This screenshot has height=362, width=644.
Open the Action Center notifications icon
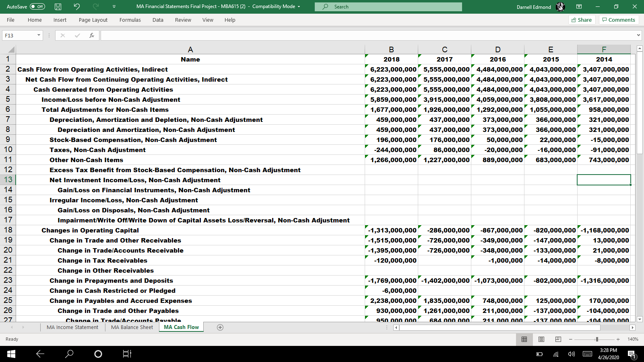pos(632,354)
